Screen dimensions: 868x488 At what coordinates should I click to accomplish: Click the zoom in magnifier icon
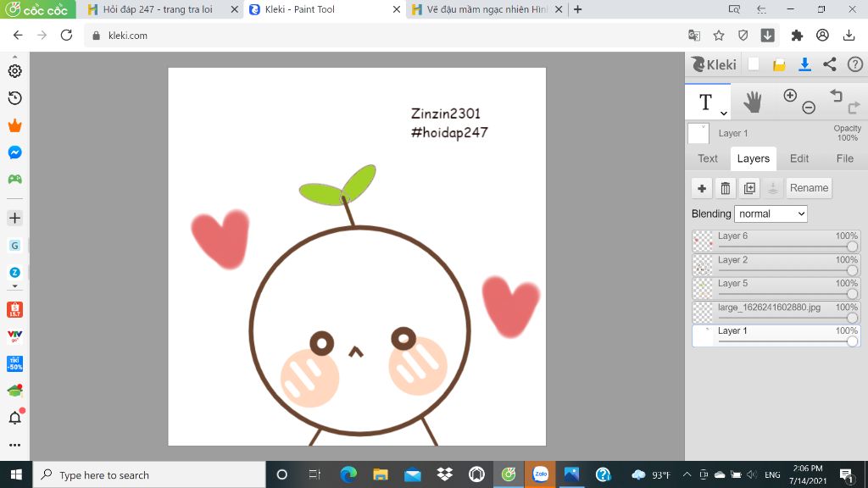coord(790,96)
